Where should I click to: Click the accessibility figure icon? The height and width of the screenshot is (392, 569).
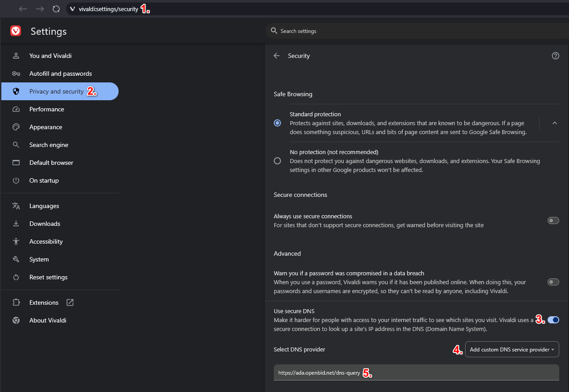click(16, 241)
